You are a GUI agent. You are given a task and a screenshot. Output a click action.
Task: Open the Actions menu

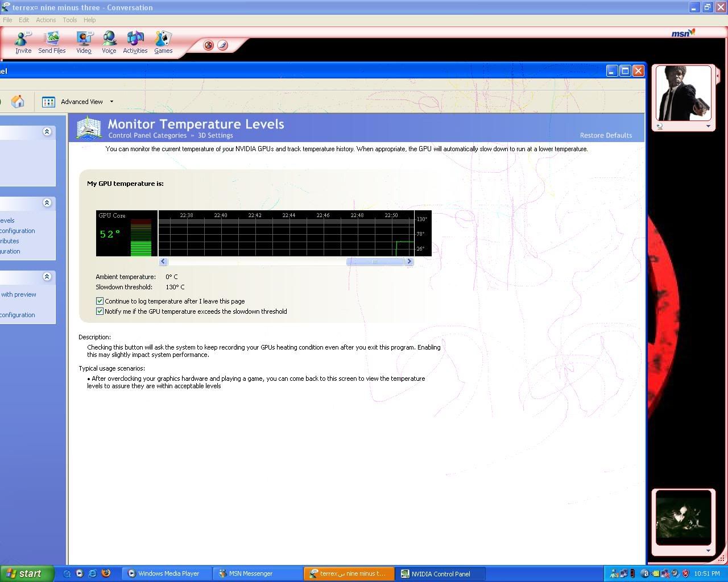tap(45, 20)
